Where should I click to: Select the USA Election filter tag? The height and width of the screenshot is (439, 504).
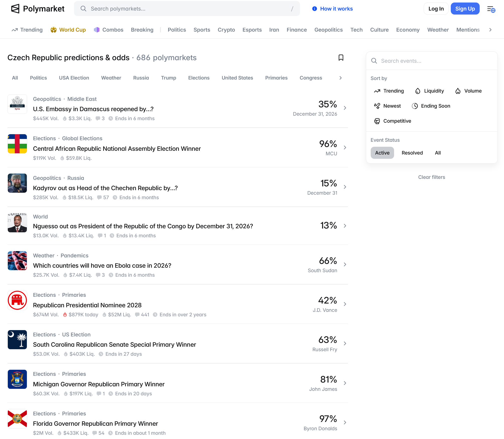point(74,78)
